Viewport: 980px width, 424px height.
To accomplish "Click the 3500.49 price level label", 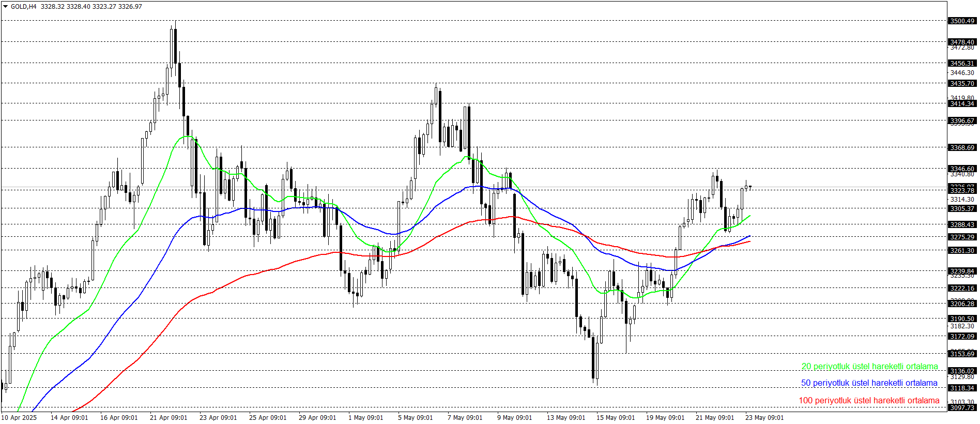I will [962, 21].
